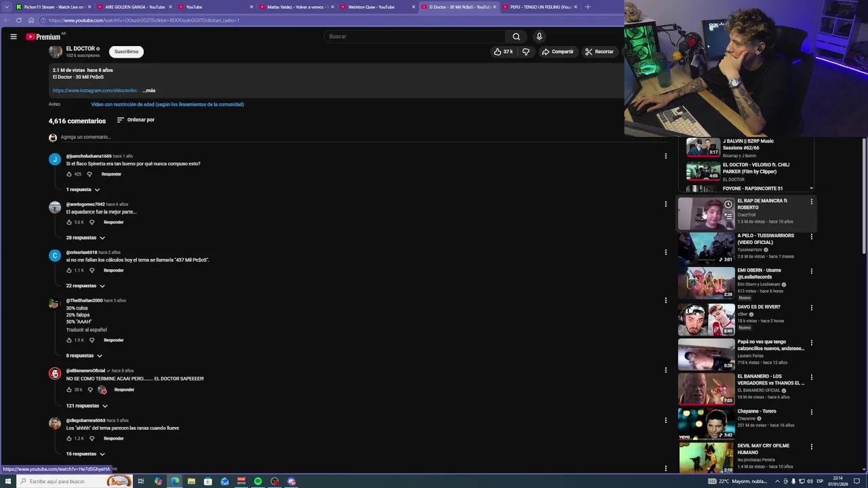
Task: Open options for EMI OBERN video
Action: 811,271
